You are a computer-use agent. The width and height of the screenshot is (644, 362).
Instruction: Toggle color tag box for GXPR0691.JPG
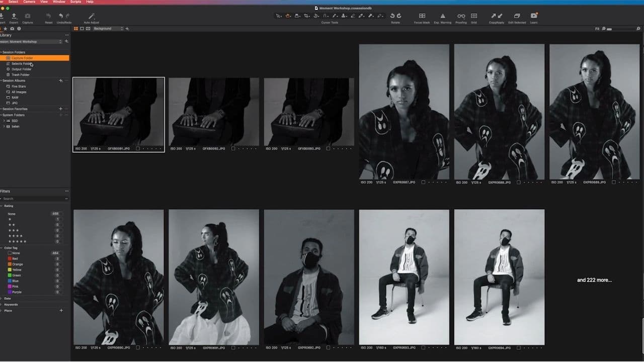(233, 347)
